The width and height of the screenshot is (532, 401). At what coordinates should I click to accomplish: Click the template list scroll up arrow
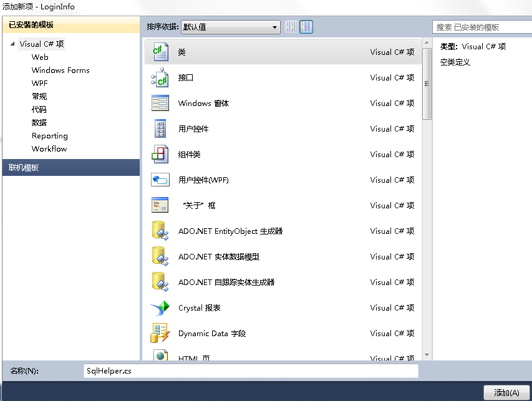click(x=427, y=43)
